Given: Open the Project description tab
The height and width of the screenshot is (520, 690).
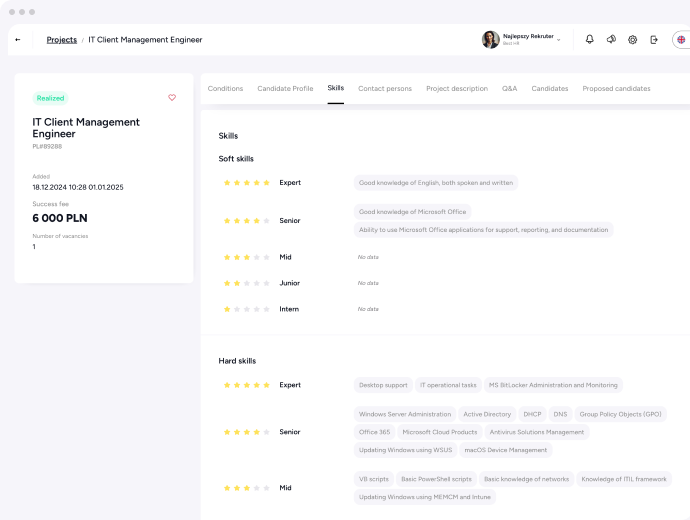Looking at the screenshot, I should coord(457,89).
